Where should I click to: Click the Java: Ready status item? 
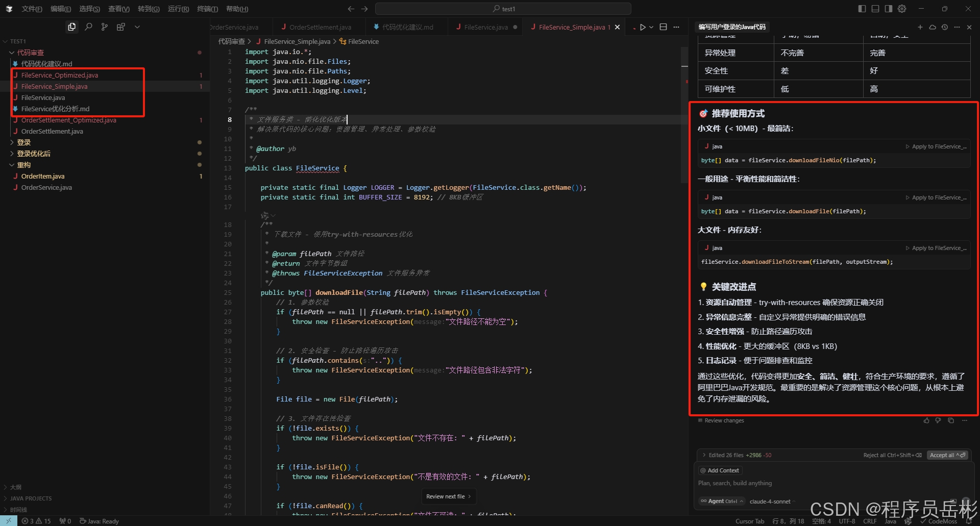99,521
